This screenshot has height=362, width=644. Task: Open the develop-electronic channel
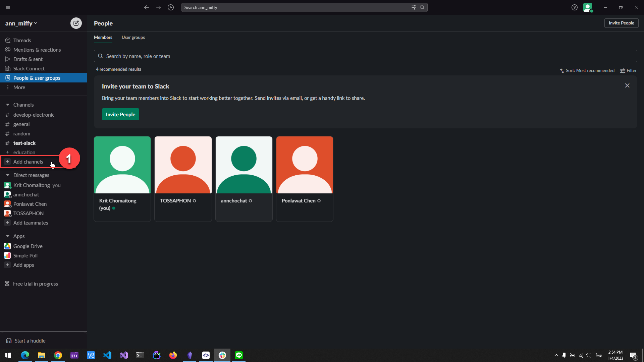(44, 115)
